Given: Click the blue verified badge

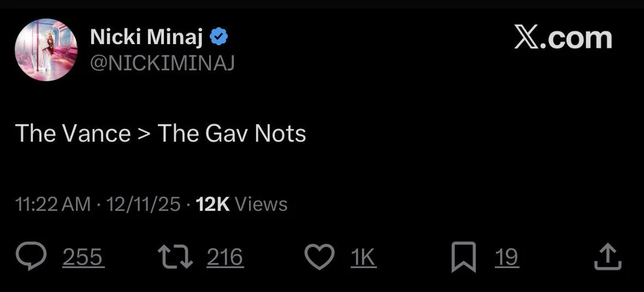Looking at the screenshot, I should [x=219, y=38].
